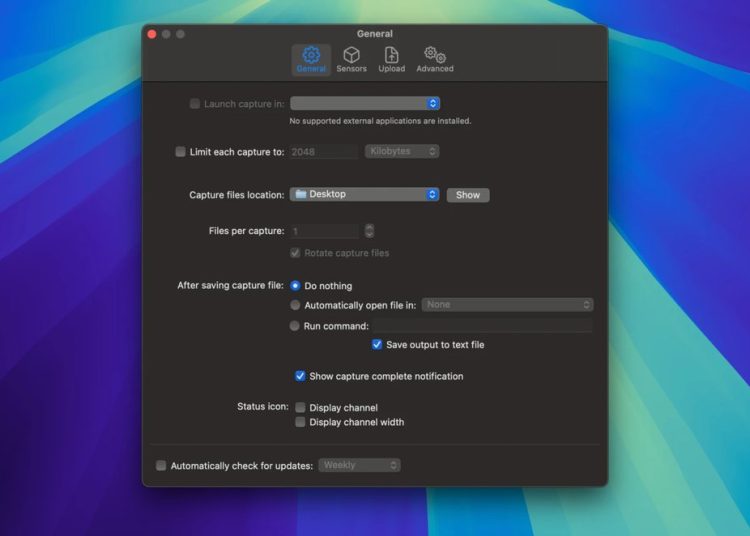Enable Display channel status icon option
The width and height of the screenshot is (750, 536).
coord(300,408)
